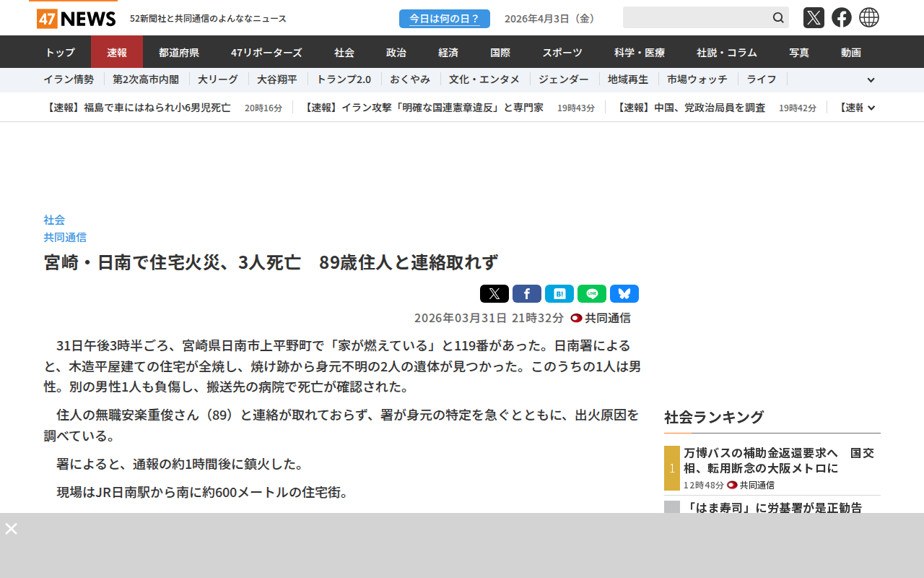Open ranking article 万博バスの補助金返還要求へ
The height and width of the screenshot is (578, 924).
(x=779, y=460)
